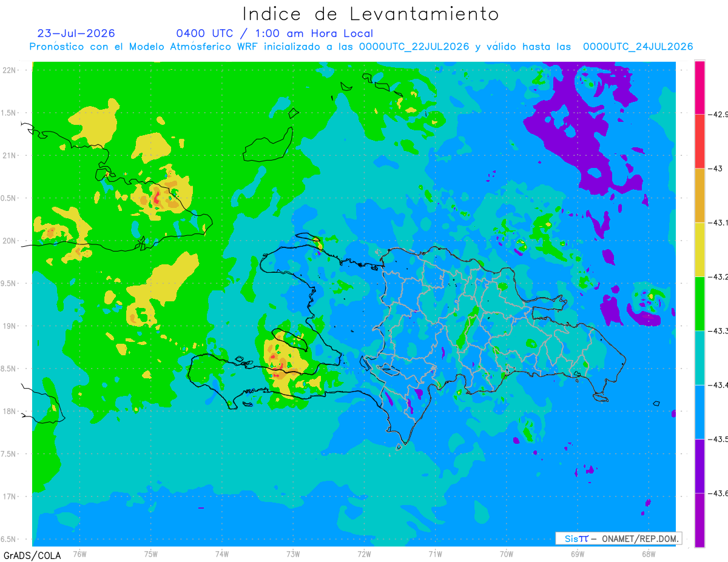
Task: Click the legend value "-43.2"
Action: (x=718, y=276)
